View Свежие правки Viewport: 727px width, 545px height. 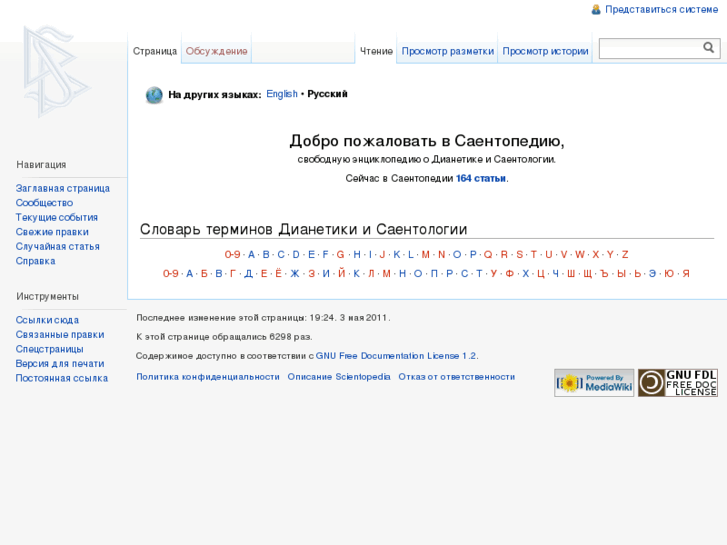pos(52,232)
